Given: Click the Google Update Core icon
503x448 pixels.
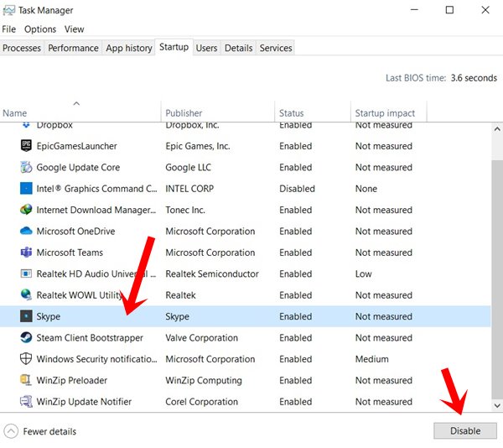Looking at the screenshot, I should (26, 167).
